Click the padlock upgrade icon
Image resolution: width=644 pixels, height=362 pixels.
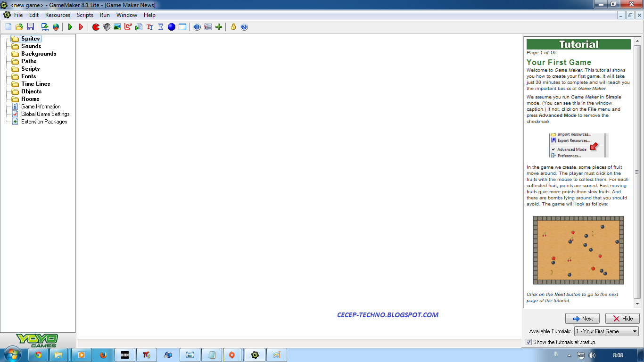233,27
